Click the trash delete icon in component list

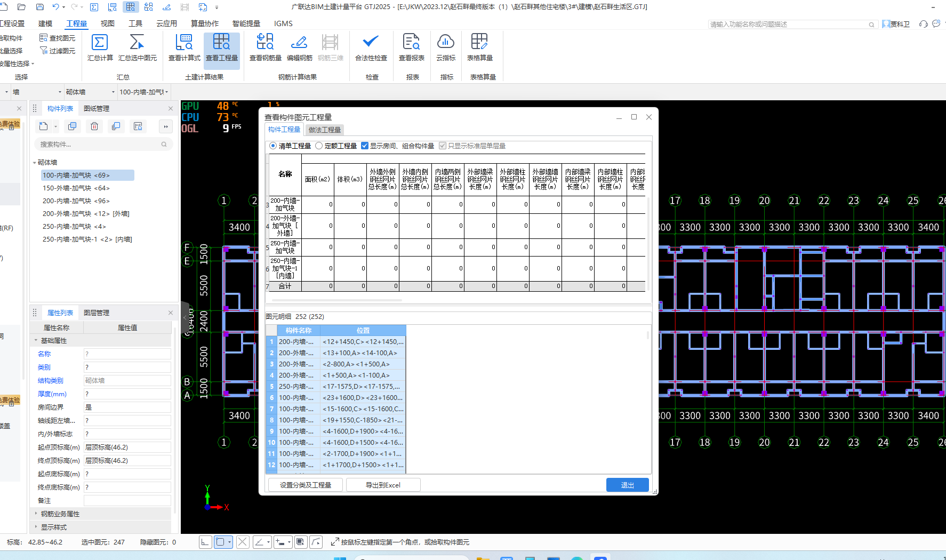click(x=94, y=126)
